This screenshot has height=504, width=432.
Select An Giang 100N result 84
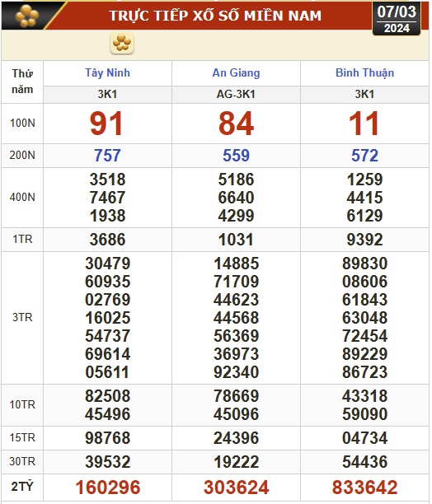(x=236, y=124)
